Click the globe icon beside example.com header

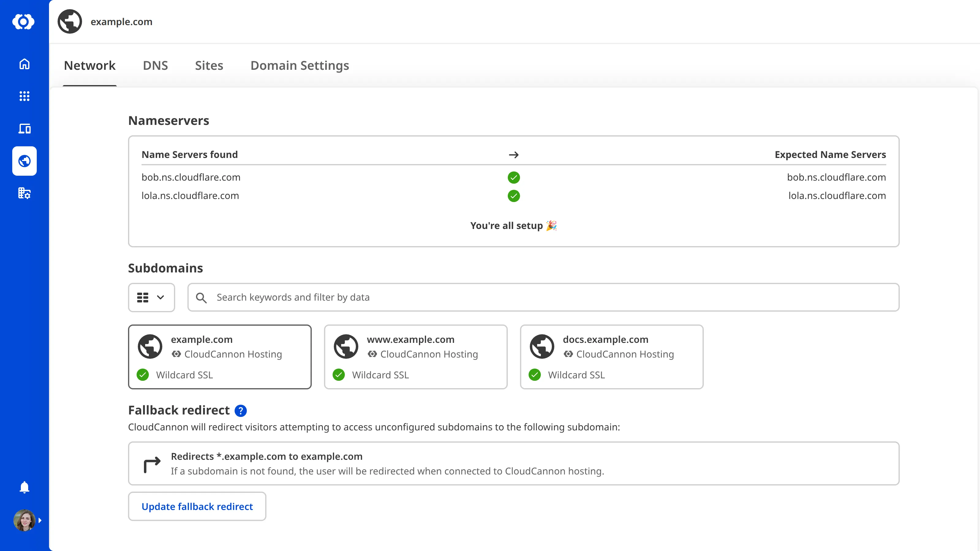70,21
